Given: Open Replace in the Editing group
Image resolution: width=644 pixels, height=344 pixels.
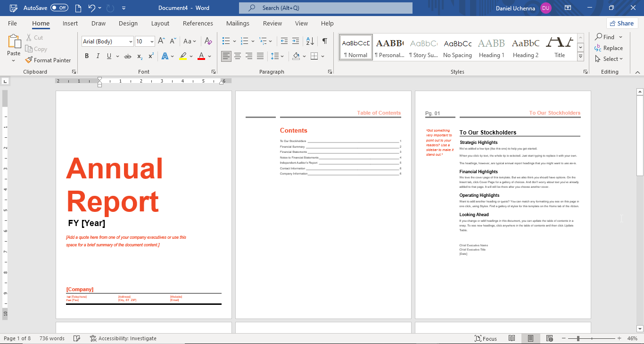Looking at the screenshot, I should [x=609, y=48].
